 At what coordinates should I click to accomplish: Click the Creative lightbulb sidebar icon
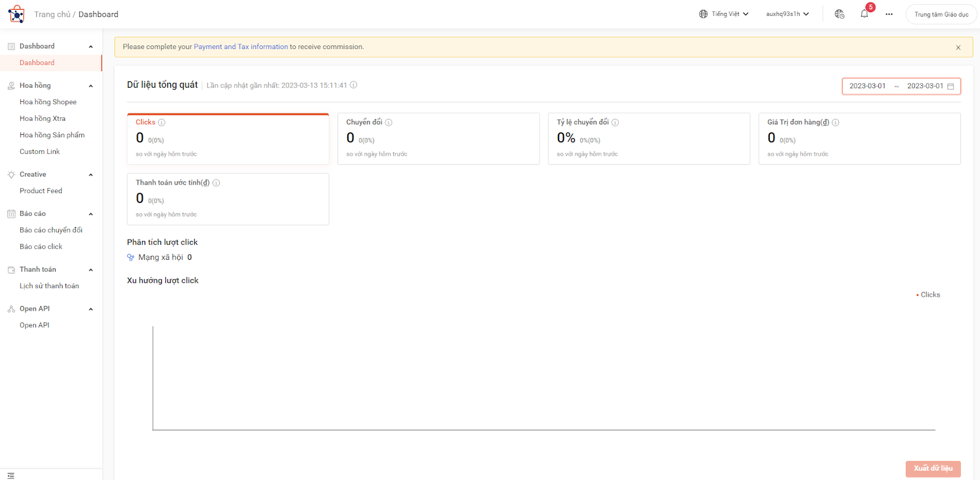[x=11, y=175]
